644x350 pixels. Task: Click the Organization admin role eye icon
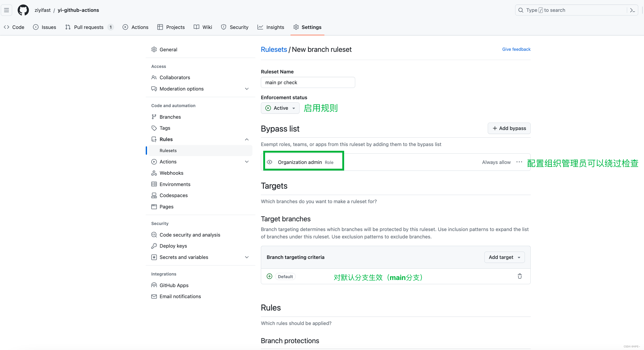pos(269,162)
